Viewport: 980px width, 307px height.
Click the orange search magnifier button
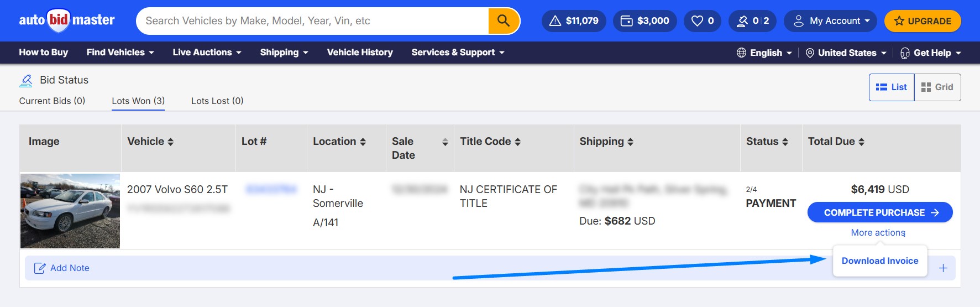504,21
